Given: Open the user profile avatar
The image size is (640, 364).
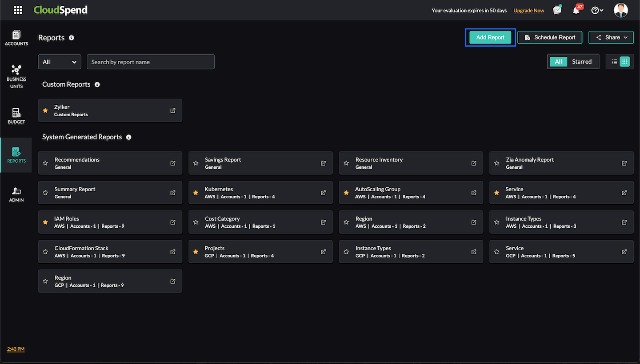Looking at the screenshot, I should 620,10.
